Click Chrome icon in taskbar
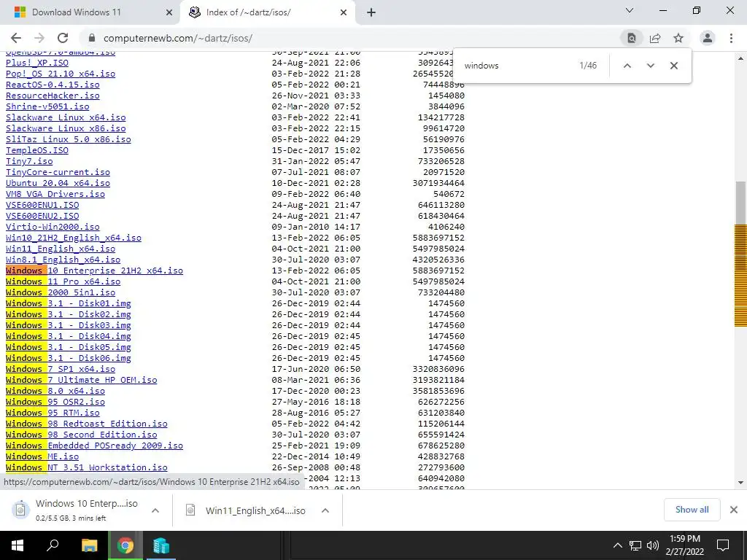 pyautogui.click(x=125, y=545)
